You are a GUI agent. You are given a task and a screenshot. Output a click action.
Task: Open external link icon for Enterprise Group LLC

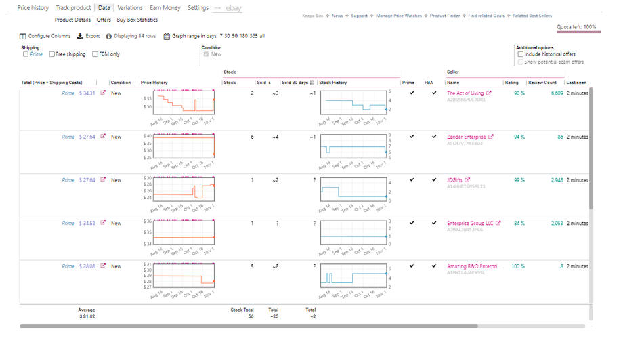click(x=500, y=224)
